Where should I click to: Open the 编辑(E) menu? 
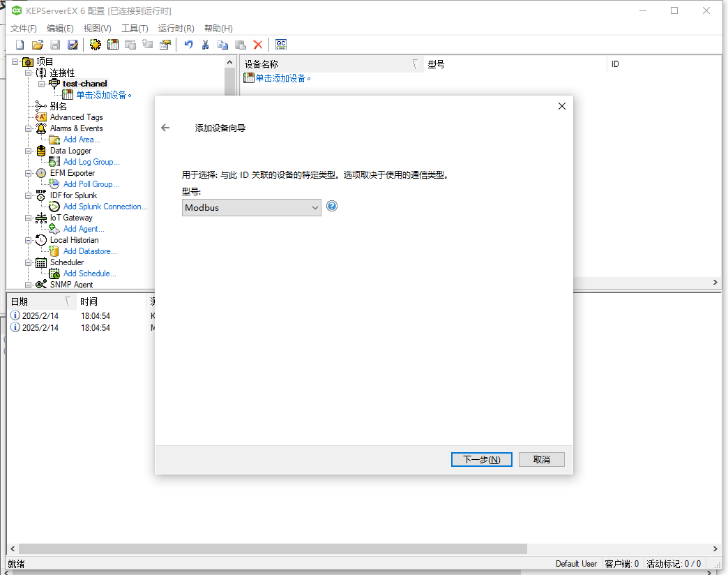point(60,29)
